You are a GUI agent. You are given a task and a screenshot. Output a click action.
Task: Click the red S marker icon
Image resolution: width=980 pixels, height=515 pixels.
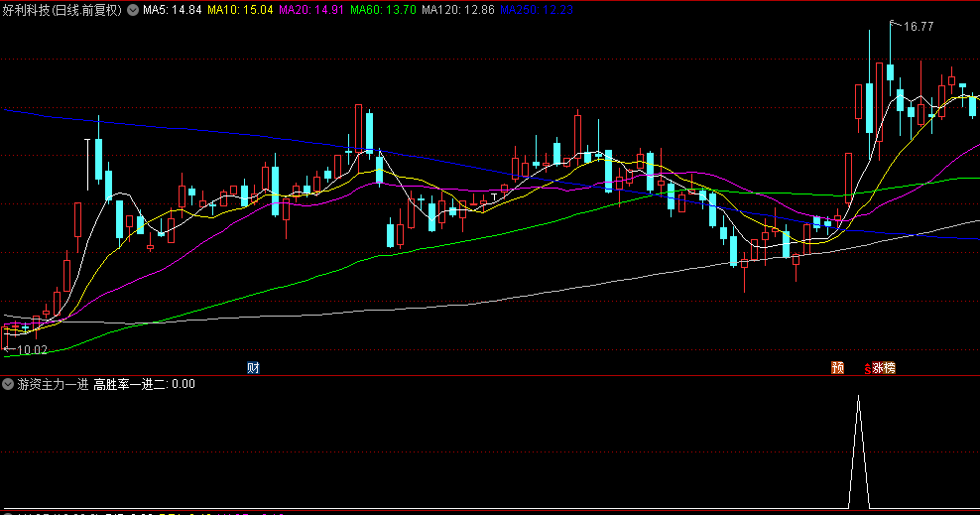868,369
